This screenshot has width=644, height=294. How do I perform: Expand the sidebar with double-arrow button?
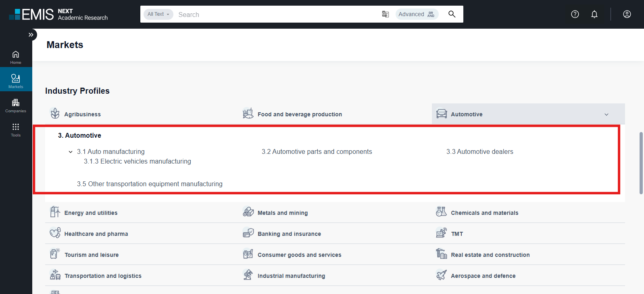tap(31, 35)
